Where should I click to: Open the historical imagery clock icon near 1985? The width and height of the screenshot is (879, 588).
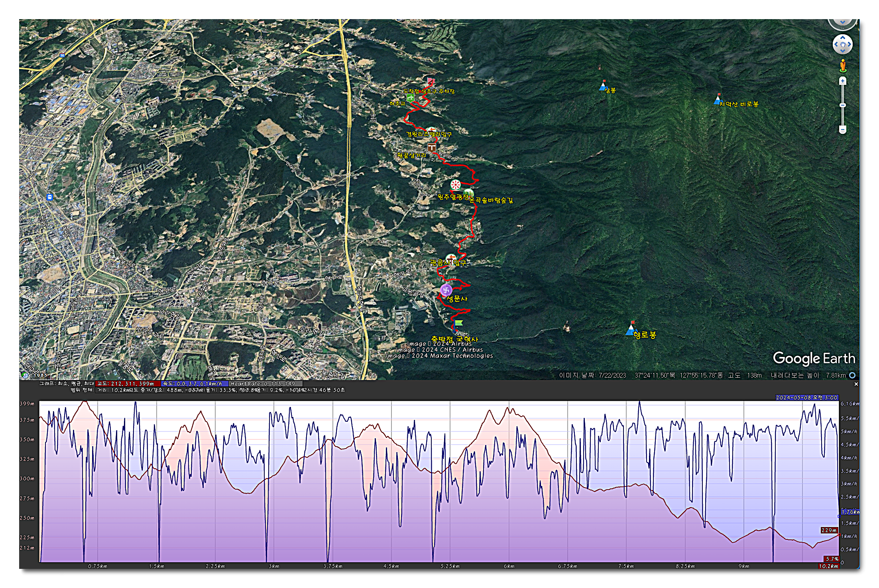[25, 375]
